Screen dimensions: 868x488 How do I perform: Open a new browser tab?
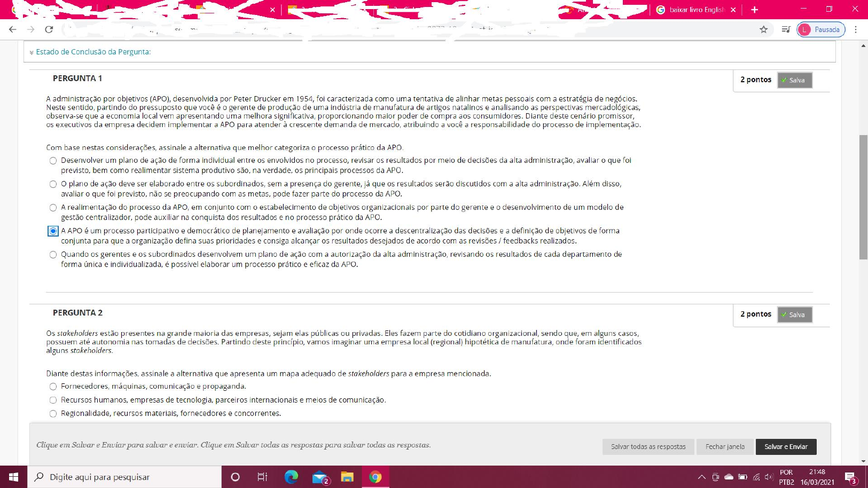(754, 10)
